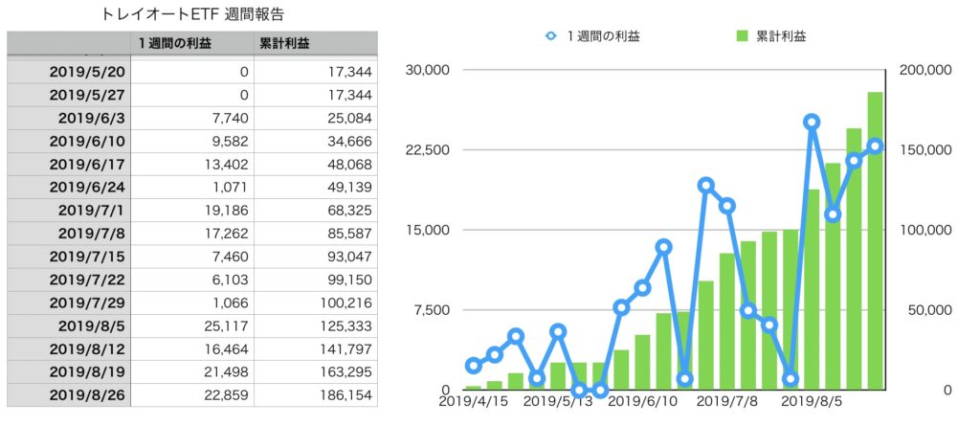Select row header 2019/6/24
The height and width of the screenshot is (426, 980).
69,188
